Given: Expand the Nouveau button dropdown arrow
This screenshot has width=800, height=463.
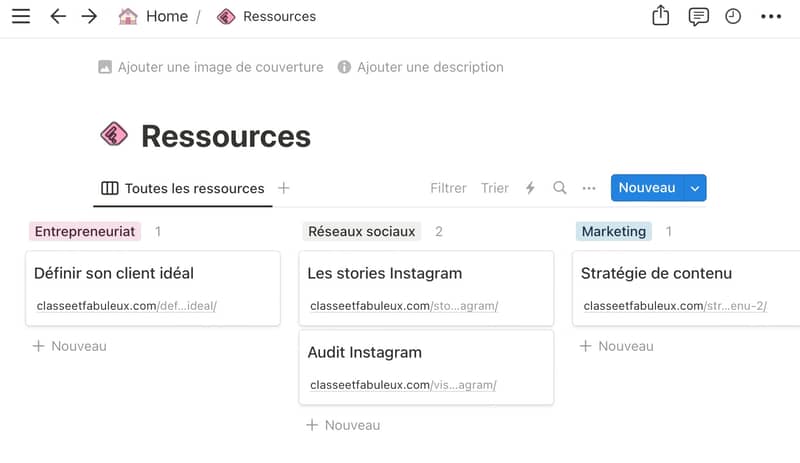Looking at the screenshot, I should click(x=695, y=188).
